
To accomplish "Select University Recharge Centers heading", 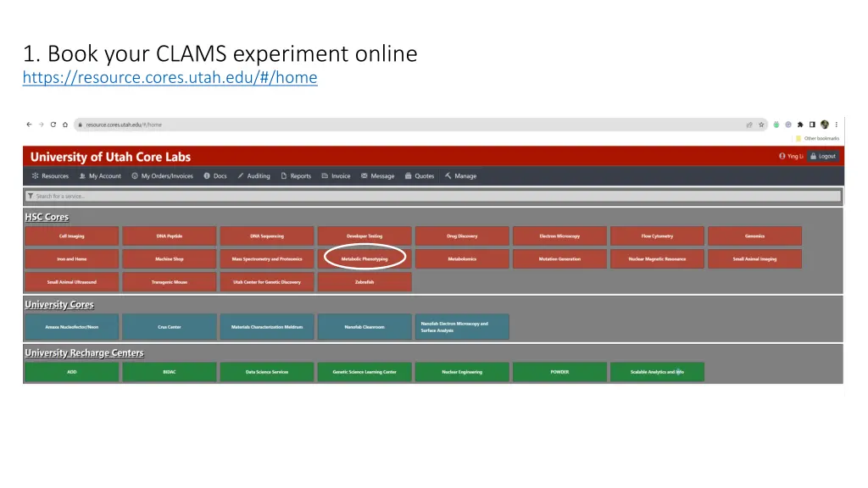I will pos(84,353).
